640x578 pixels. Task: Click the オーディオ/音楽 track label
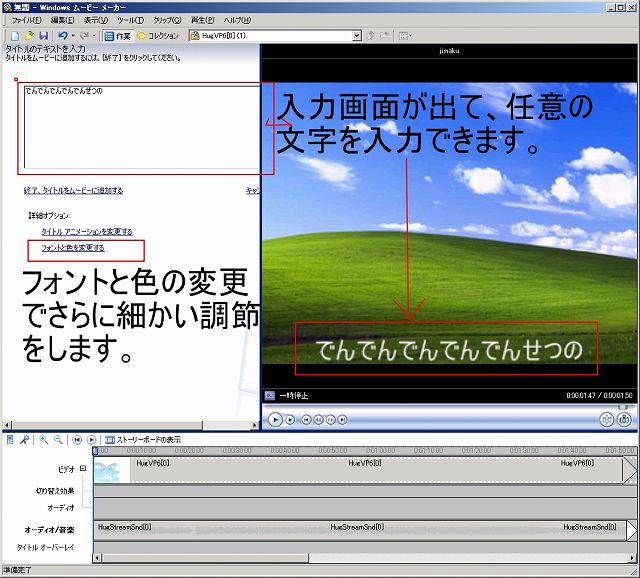click(49, 530)
